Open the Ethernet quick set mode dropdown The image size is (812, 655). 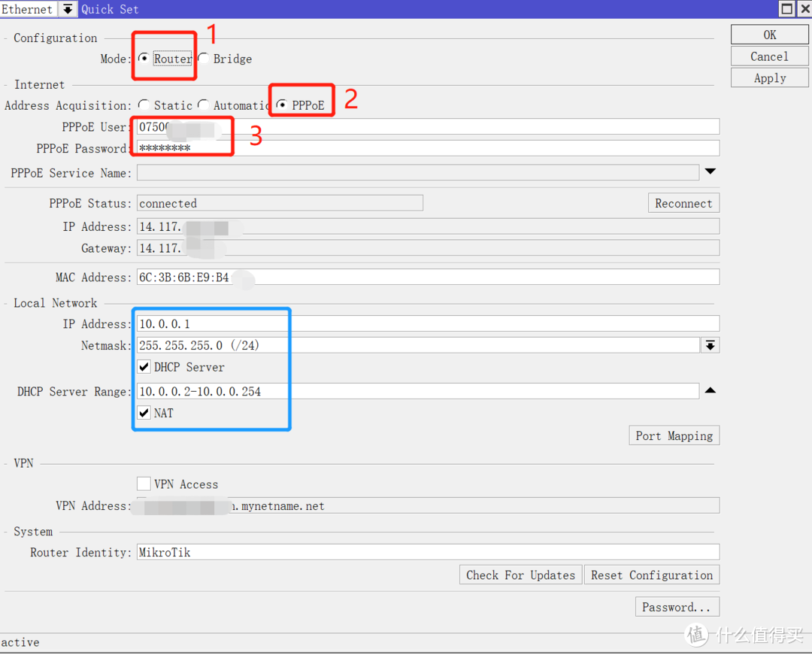click(68, 9)
